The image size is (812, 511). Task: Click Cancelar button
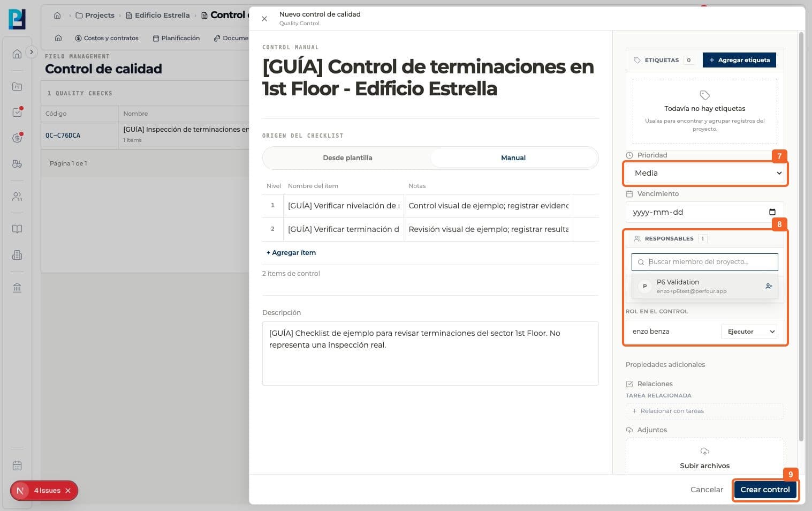(707, 490)
